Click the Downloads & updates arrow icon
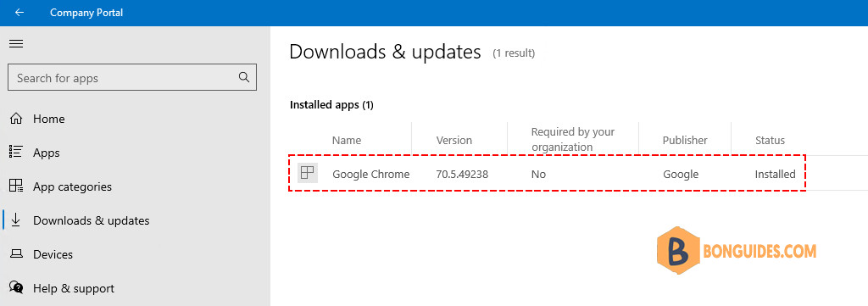 (16, 220)
